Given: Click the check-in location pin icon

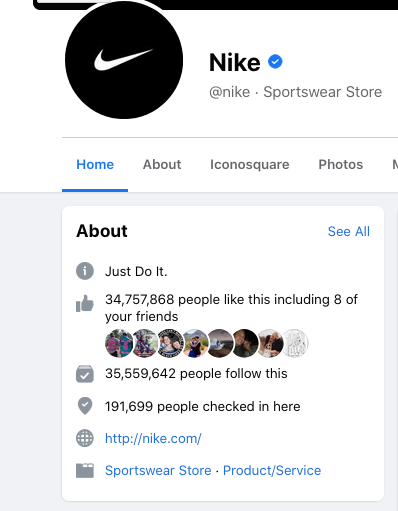Looking at the screenshot, I should [x=85, y=406].
